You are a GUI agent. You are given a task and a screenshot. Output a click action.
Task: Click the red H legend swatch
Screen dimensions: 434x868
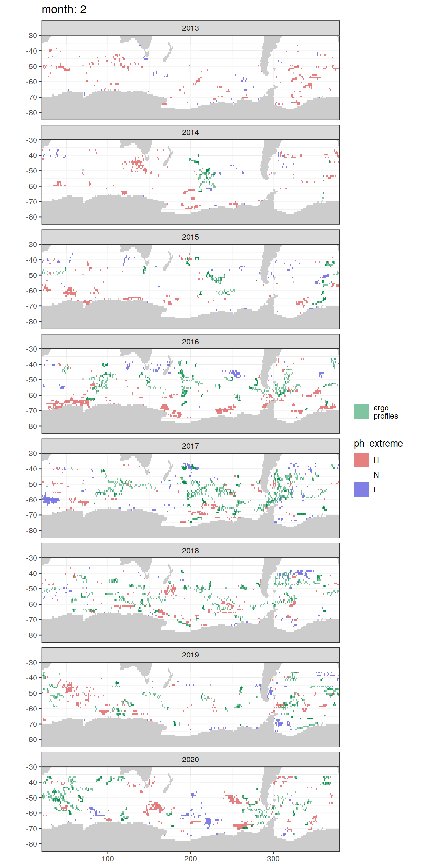pos(361,460)
